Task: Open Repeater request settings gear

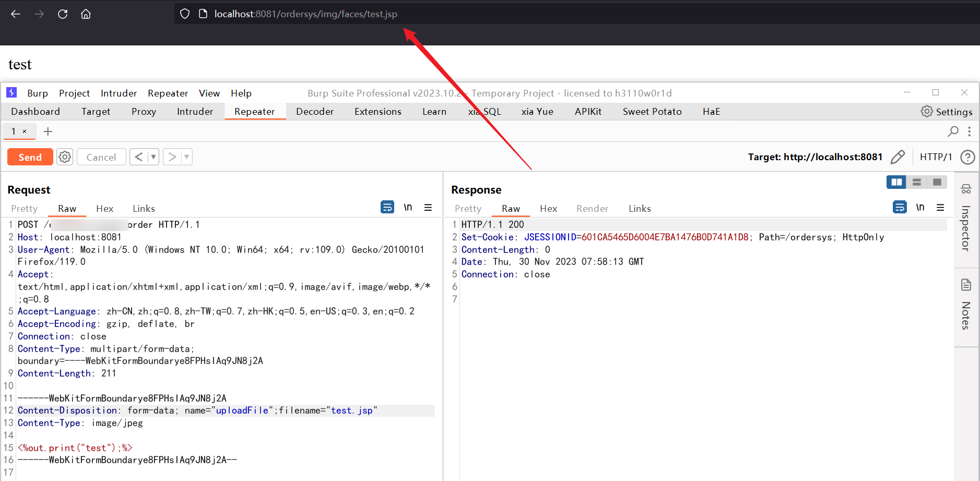Action: (x=65, y=157)
